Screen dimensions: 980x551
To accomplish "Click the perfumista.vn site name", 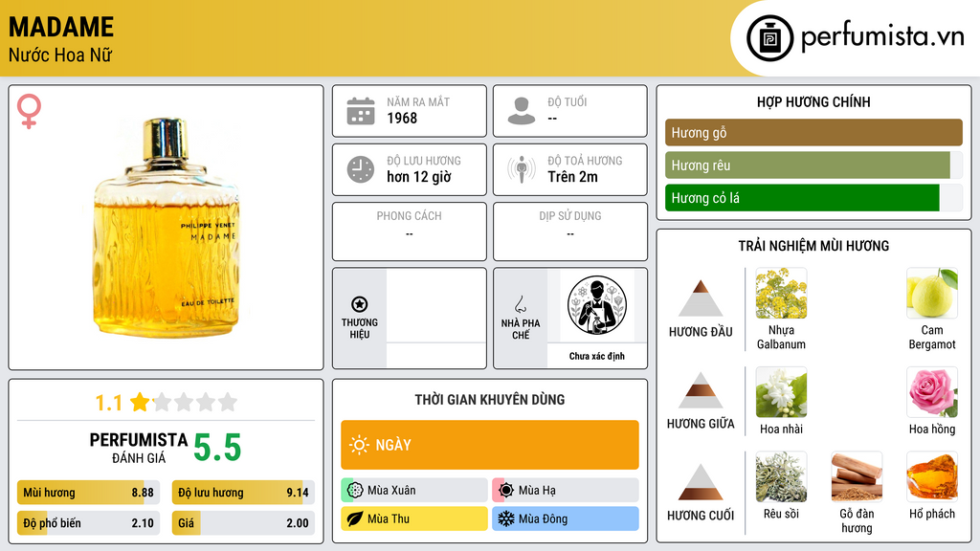I will 882,37.
